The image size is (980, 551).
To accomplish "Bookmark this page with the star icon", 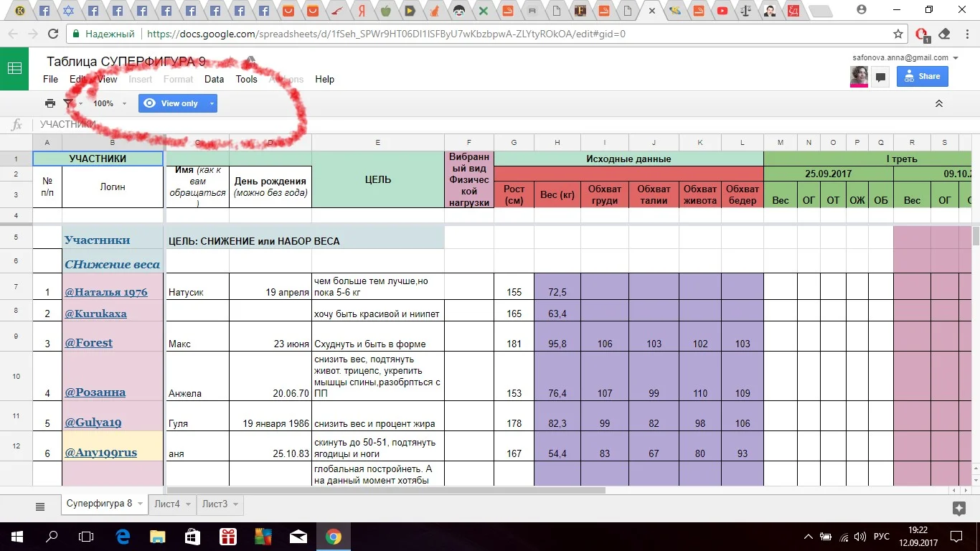I will (x=898, y=34).
